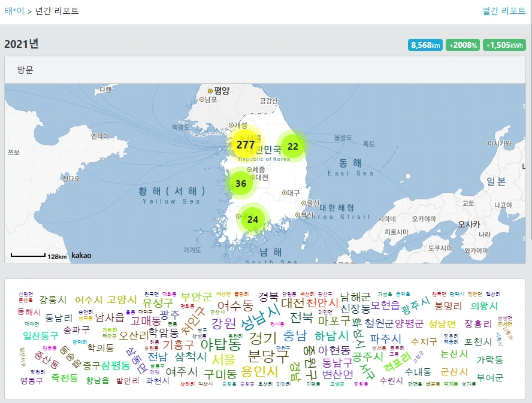The width and height of the screenshot is (532, 403).
Task: Select 삼척시 in the word cloud
Action: pos(191,356)
